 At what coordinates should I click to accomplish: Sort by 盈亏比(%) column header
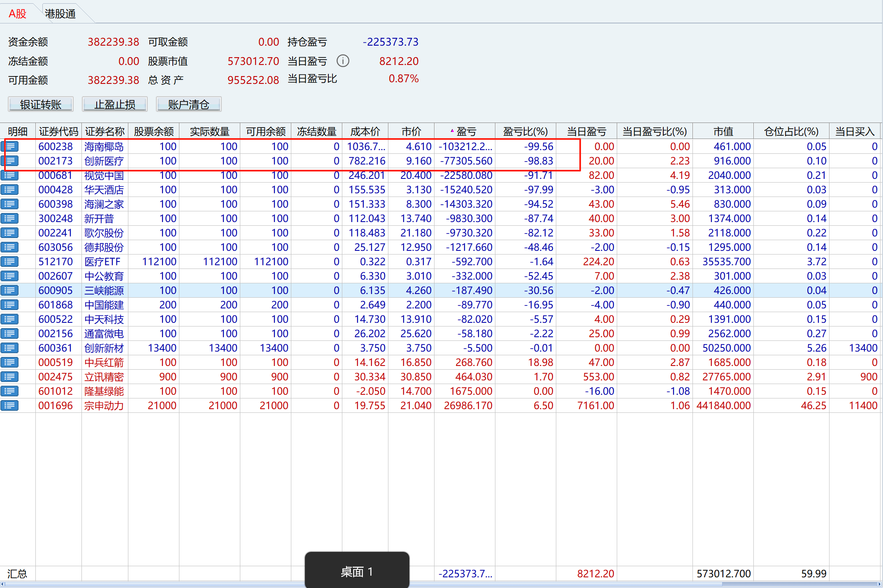click(x=525, y=132)
